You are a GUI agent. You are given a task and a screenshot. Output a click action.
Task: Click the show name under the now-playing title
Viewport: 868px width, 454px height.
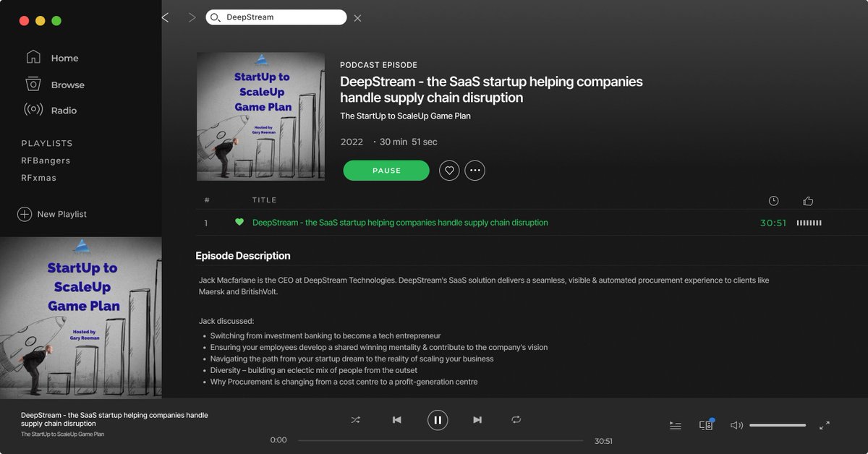pyautogui.click(x=63, y=434)
